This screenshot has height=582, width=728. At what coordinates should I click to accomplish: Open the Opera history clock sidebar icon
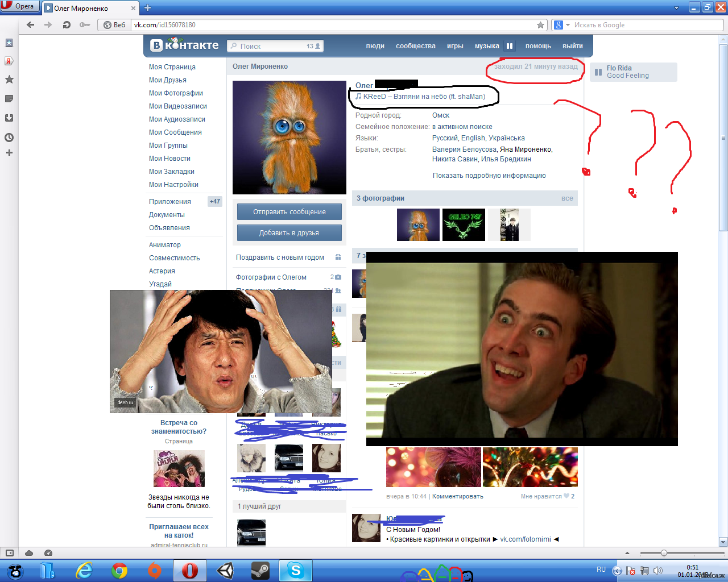click(9, 138)
